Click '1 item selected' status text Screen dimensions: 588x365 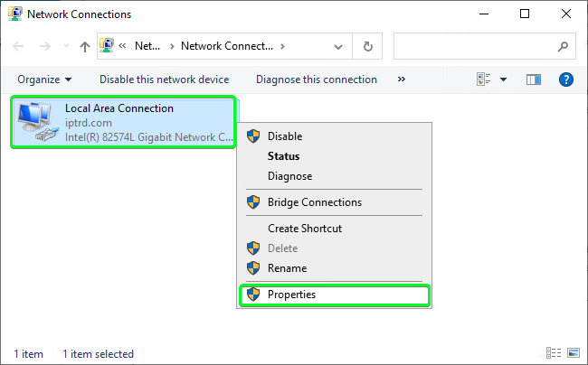tap(98, 354)
